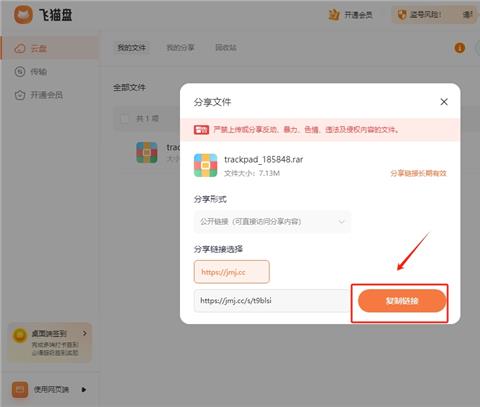480x407 pixels.
Task: Click the 飞猫盘 app name text
Action: click(55, 15)
